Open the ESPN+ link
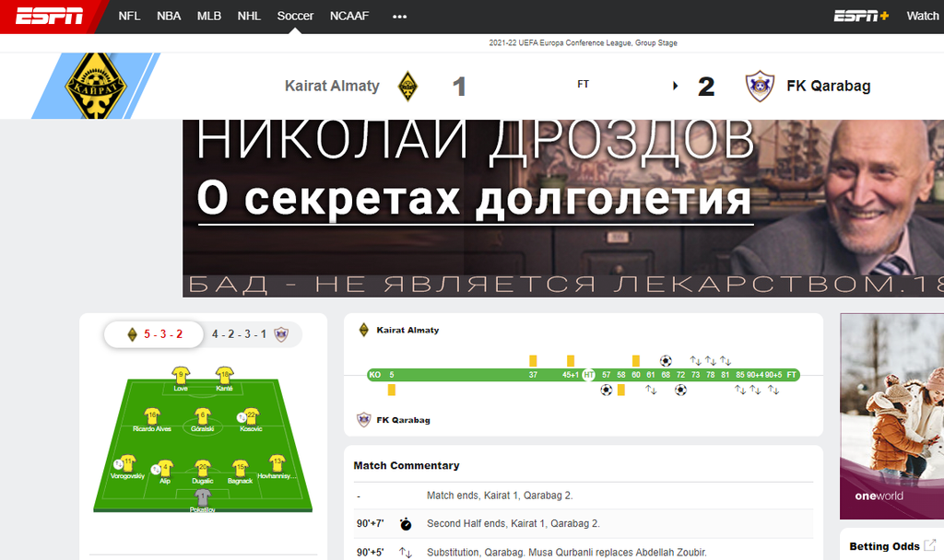This screenshot has height=560, width=944. tap(861, 17)
